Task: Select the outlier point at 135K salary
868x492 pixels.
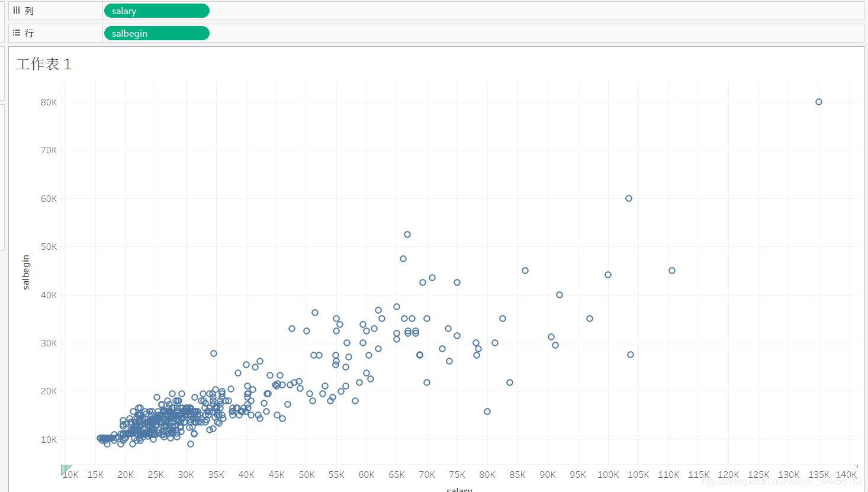Action: coord(819,102)
